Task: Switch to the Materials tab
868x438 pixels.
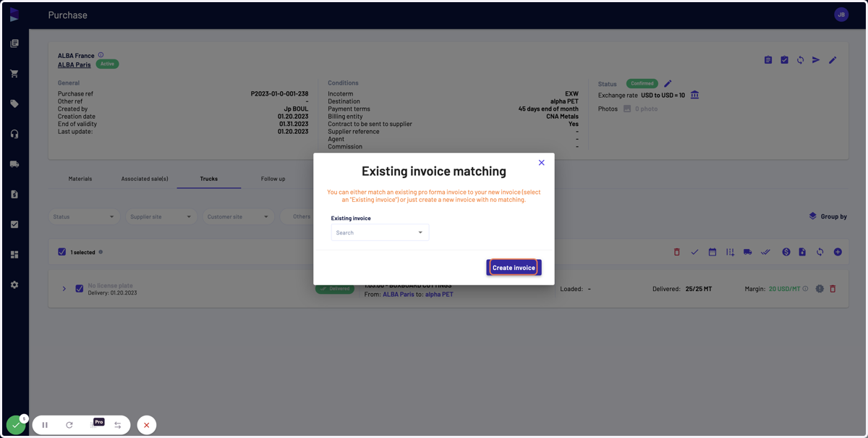Action: [80, 179]
